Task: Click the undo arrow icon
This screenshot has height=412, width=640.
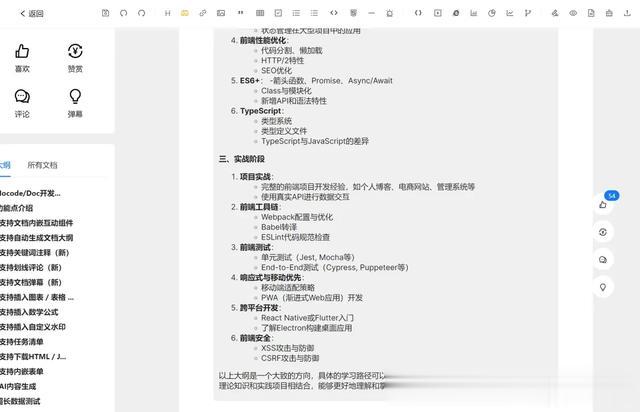Action: pos(123,13)
